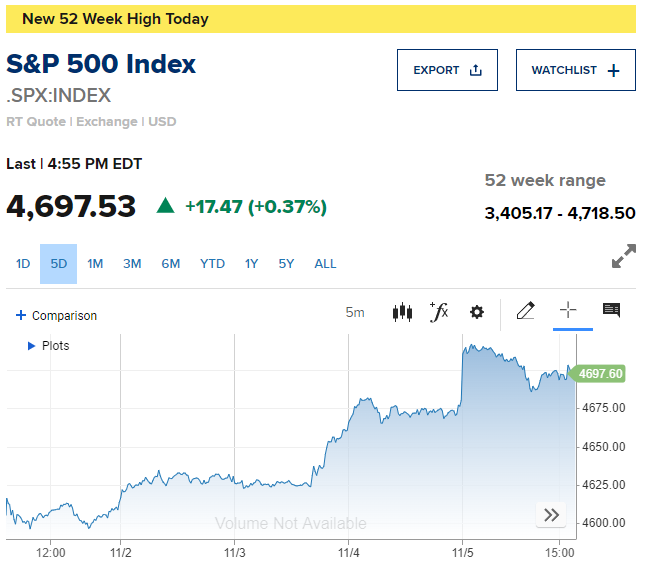Open the chart events comment icon
Image resolution: width=648 pixels, height=572 pixels.
[x=611, y=310]
